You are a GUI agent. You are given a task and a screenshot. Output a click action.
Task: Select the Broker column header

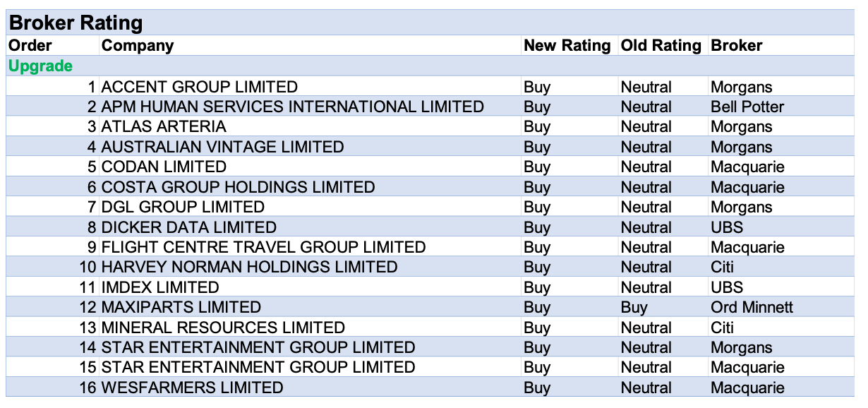click(737, 46)
